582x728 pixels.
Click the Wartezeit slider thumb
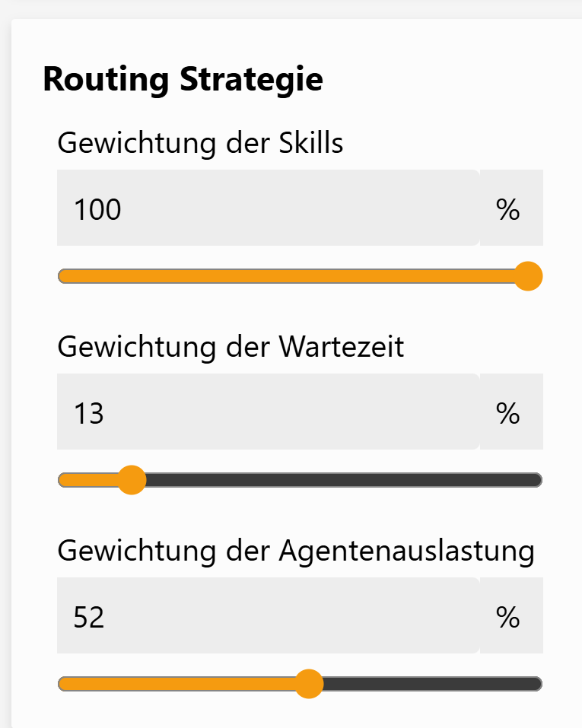point(132,480)
